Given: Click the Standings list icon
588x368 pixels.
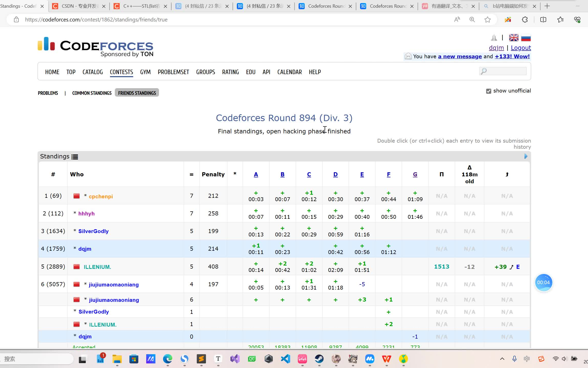Looking at the screenshot, I should click(x=75, y=157).
